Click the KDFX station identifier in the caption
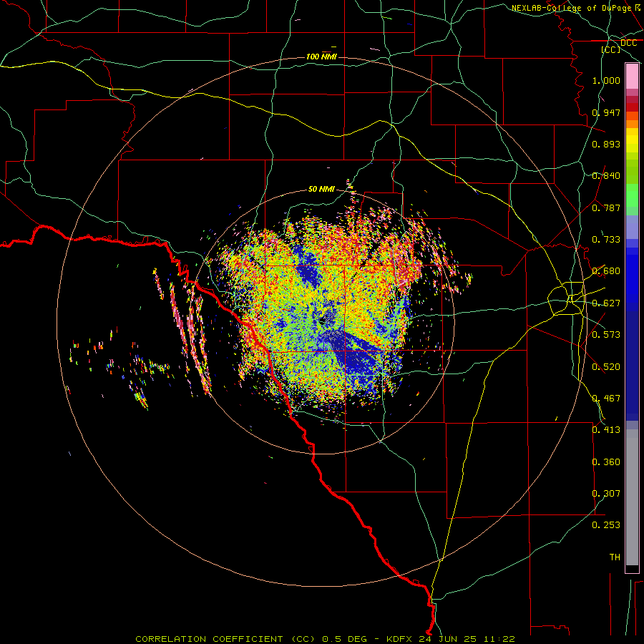This screenshot has height=644, width=644. point(399,639)
